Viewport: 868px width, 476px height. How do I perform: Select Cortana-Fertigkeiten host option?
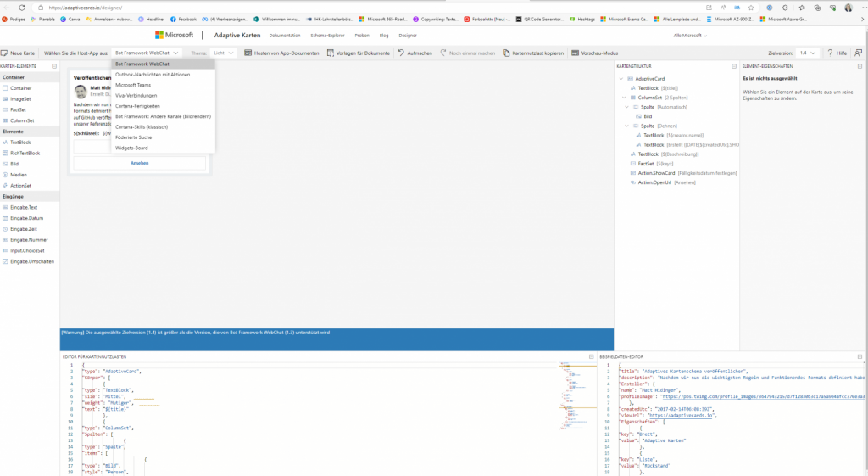tap(163, 106)
